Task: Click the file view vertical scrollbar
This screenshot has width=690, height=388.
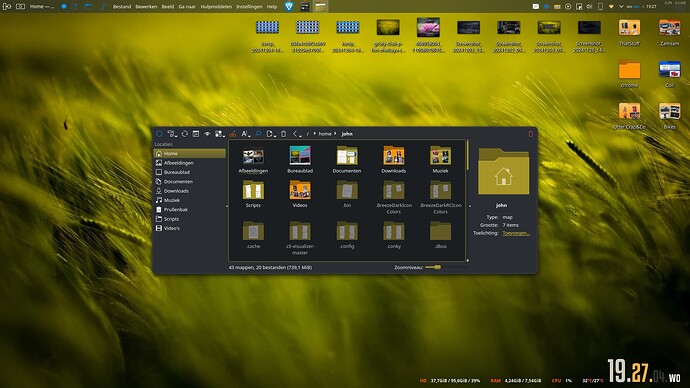Action: pos(467,155)
